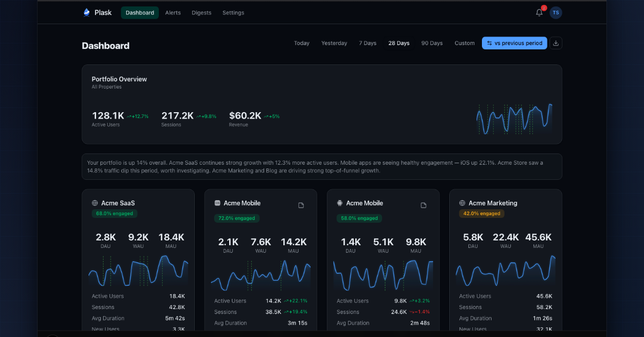The width and height of the screenshot is (644, 337).
Task: Click the download report icon
Action: [555, 43]
